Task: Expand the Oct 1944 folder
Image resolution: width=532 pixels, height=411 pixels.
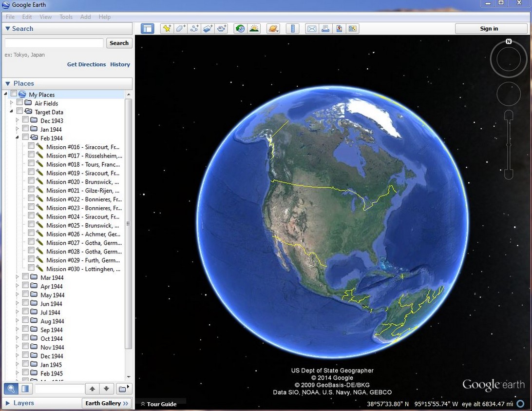Action: tap(18, 338)
